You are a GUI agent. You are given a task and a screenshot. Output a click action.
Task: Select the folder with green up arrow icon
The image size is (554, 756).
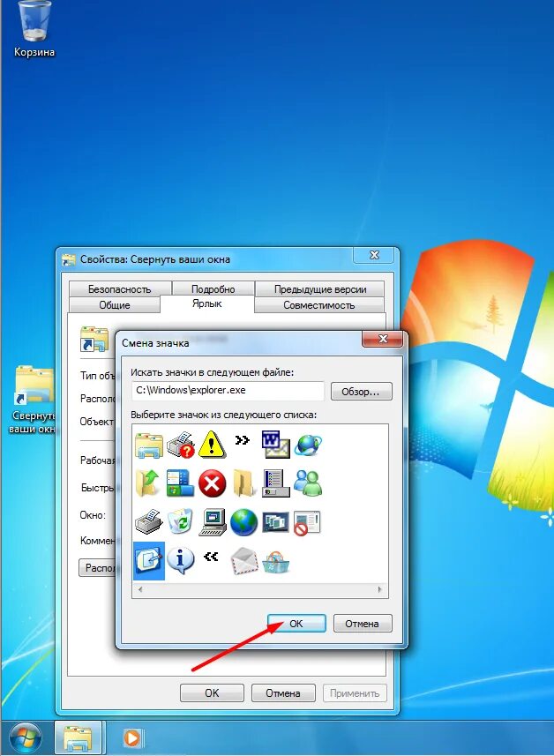coord(148,483)
